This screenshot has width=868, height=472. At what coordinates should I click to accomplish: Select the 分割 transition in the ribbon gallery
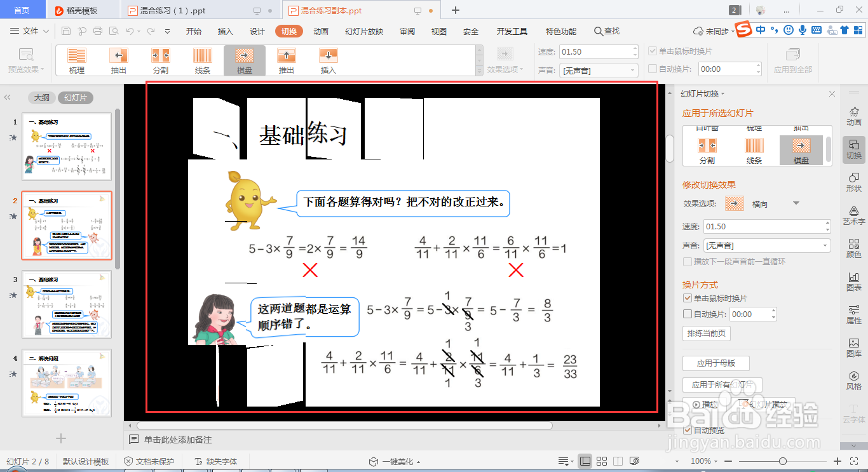(161, 61)
